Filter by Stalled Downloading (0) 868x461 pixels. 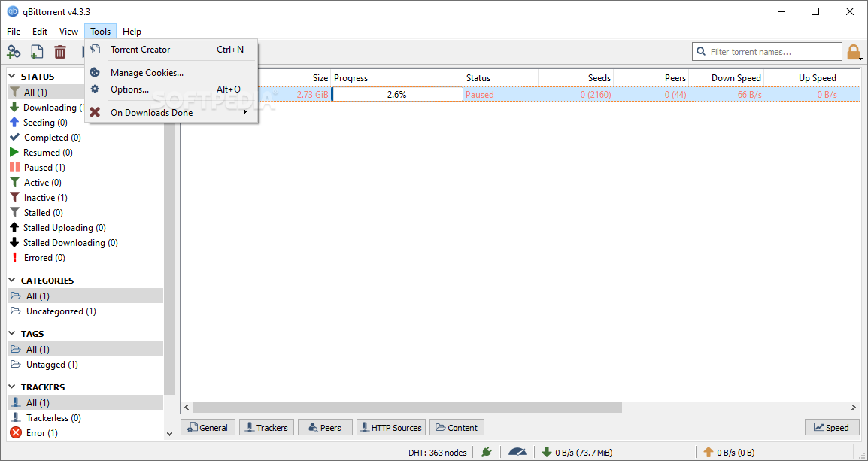click(85, 242)
